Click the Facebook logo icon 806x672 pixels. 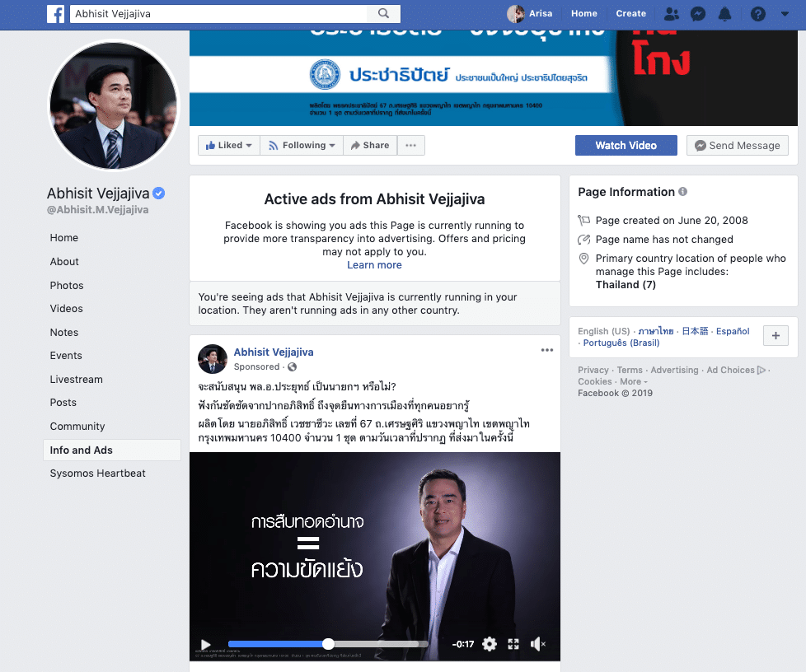pos(56,14)
